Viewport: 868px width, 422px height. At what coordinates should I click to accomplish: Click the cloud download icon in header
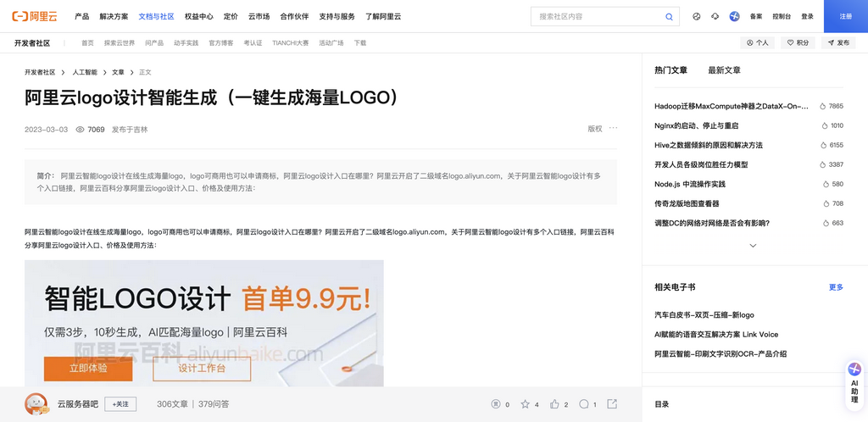(x=715, y=17)
